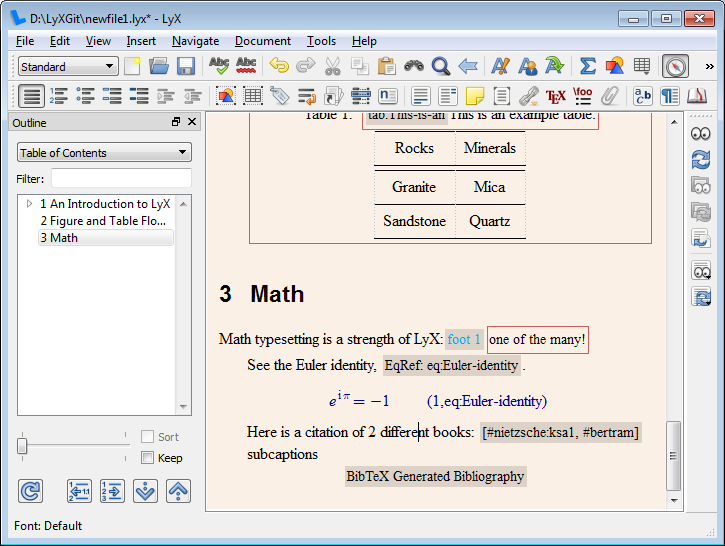Update the view with blue arrows icon
Viewport: 725px width, 546px height.
click(700, 160)
